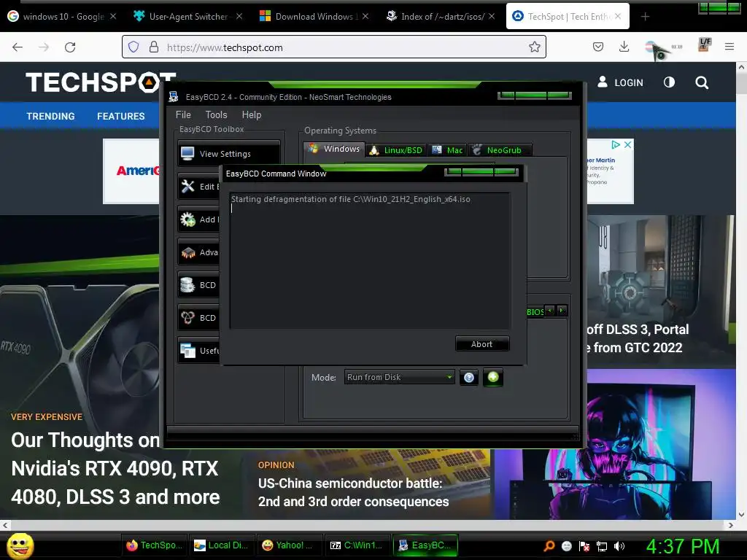Click the TechSpot logo
This screenshot has height=560, width=747.
point(101,82)
